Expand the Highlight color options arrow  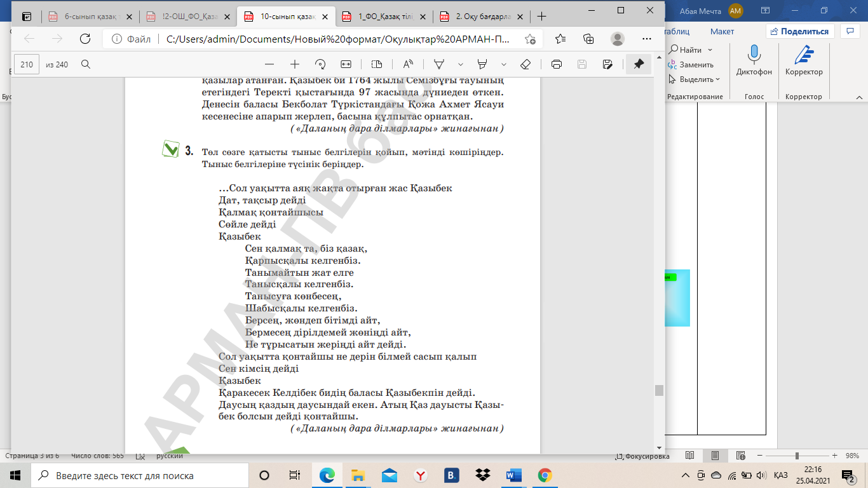coord(504,64)
